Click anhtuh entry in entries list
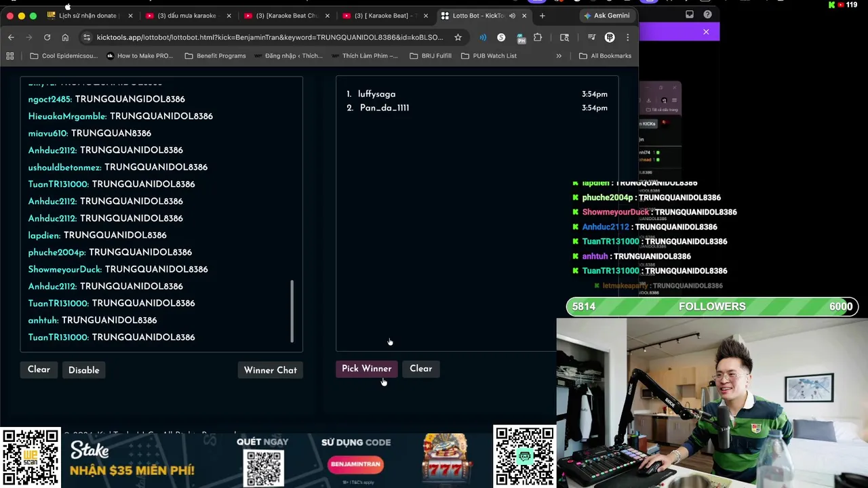Screen dimensions: 868x488 coord(92,320)
